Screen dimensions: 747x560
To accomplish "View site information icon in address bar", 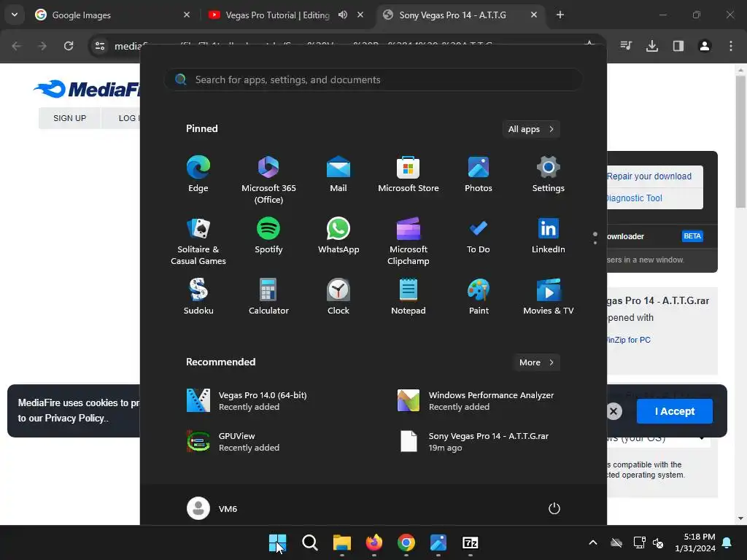I will (100, 46).
